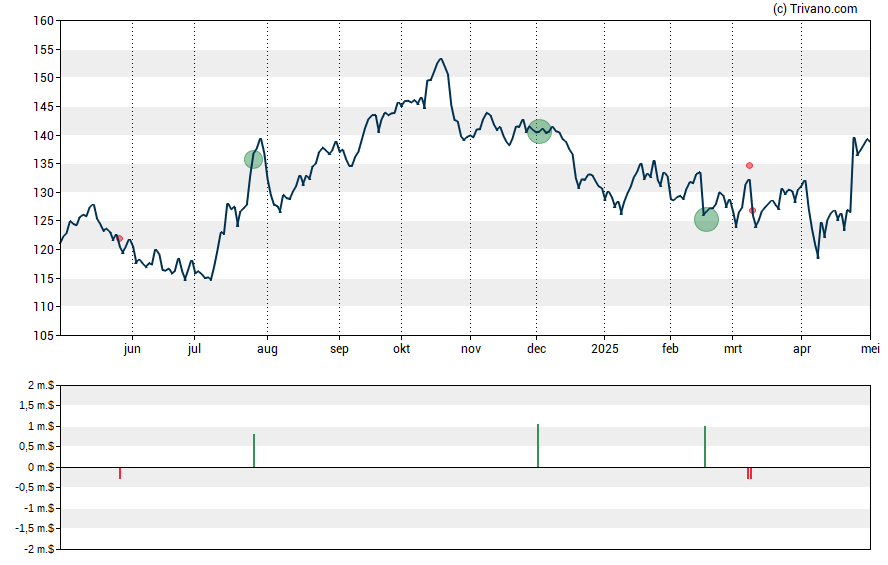Click the Trivano.com copyright text
The height and width of the screenshot is (565, 888).
[x=815, y=8]
